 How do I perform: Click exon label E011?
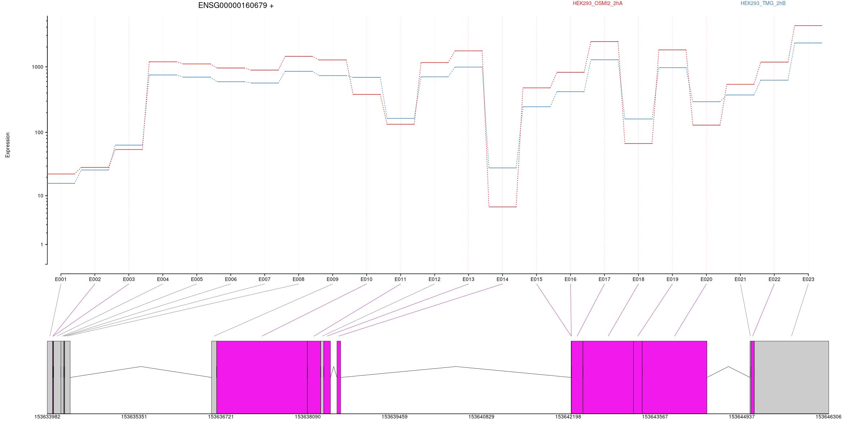pos(400,279)
